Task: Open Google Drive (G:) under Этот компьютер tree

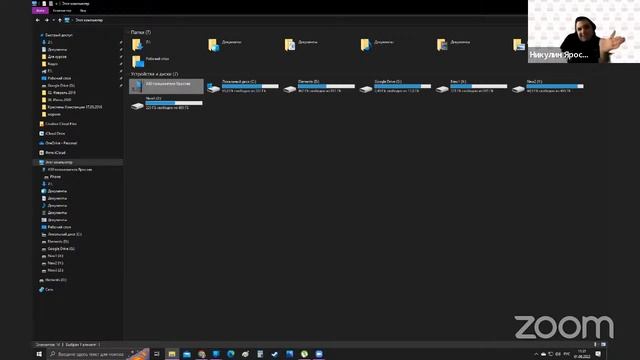Action: coord(60,249)
